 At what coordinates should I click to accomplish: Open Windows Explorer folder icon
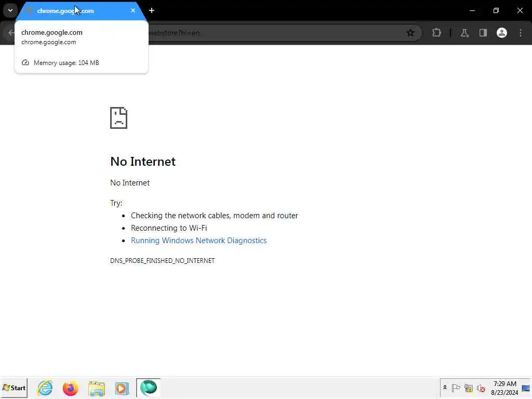tap(97, 388)
